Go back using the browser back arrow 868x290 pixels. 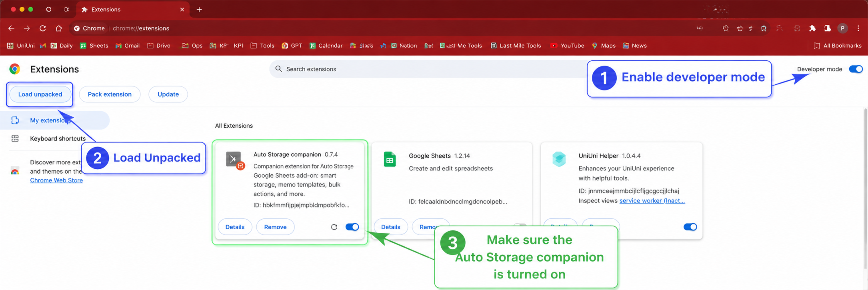point(11,28)
